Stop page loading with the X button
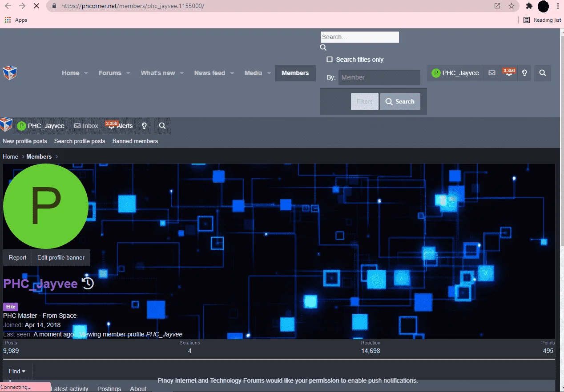This screenshot has height=392, width=564. click(x=36, y=6)
